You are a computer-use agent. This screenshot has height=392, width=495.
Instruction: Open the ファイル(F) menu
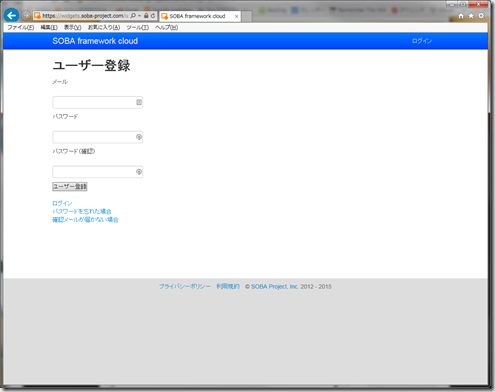(x=21, y=27)
